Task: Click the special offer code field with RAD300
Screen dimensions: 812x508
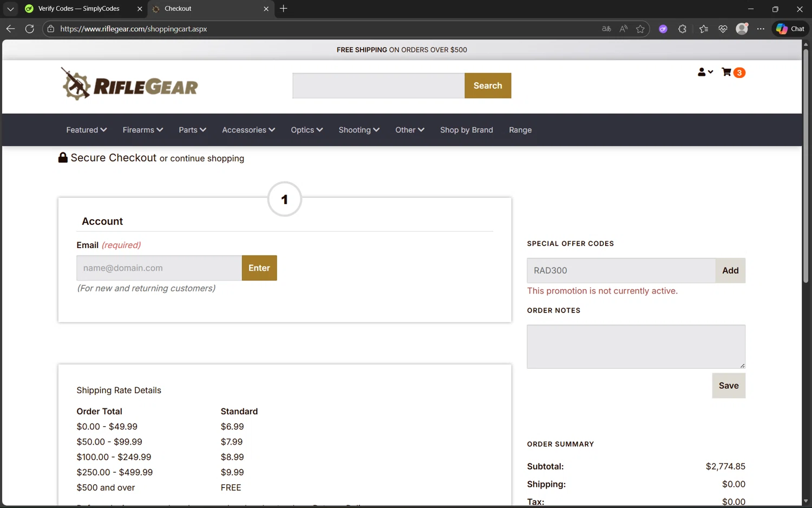Action: pos(621,270)
